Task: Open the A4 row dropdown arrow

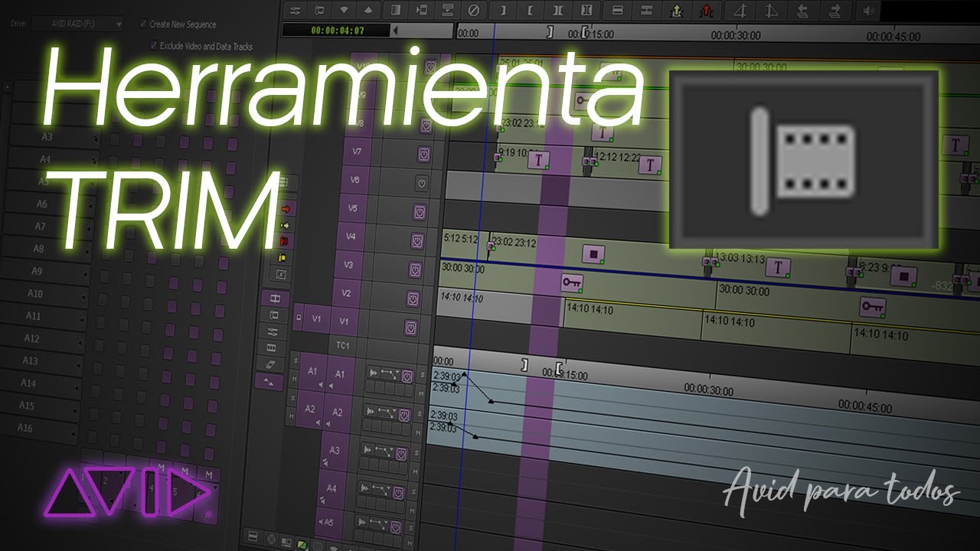Action: (x=95, y=161)
